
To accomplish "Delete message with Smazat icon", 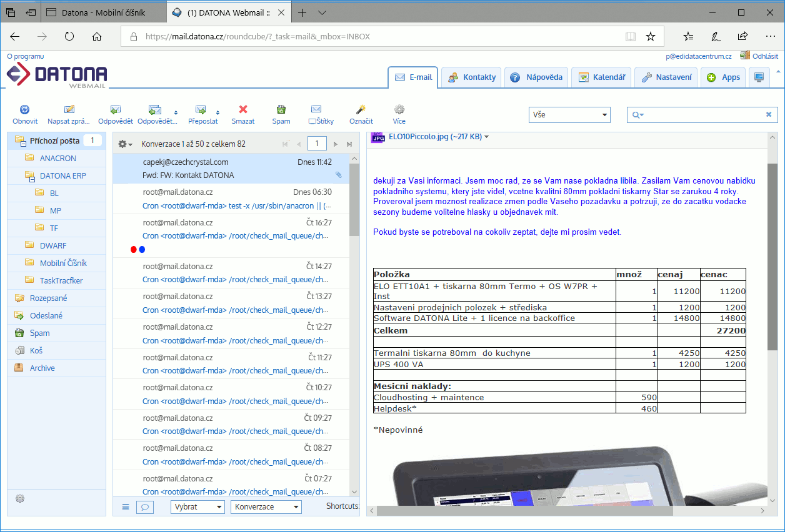I will [243, 109].
